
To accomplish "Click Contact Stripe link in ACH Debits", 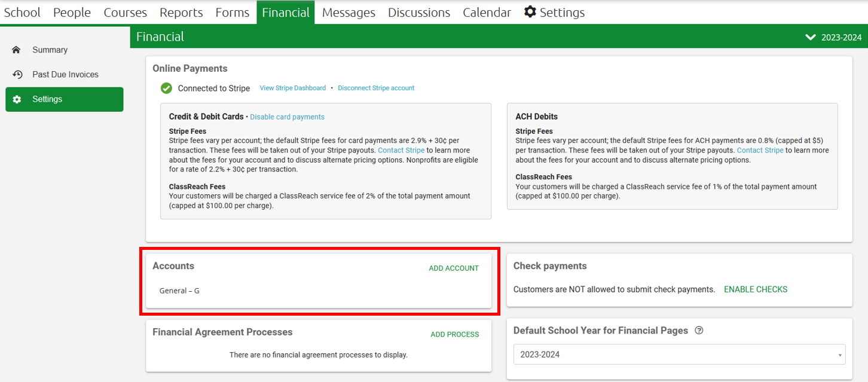I will (760, 150).
